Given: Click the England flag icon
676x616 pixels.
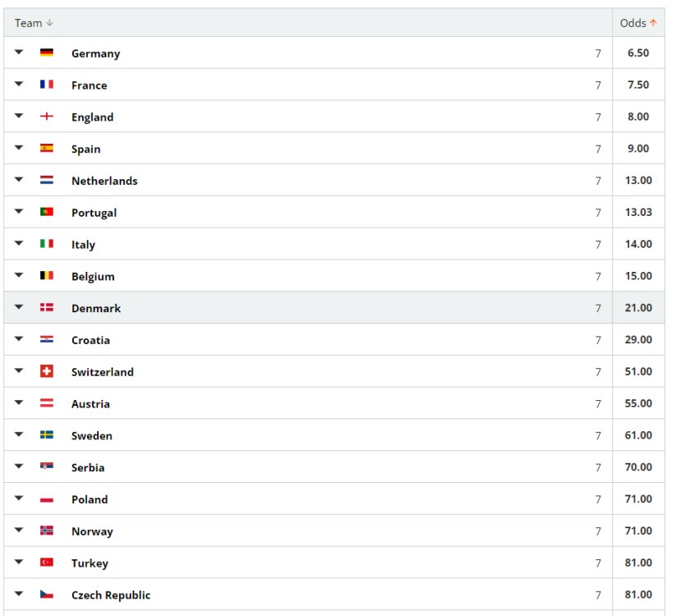Looking at the screenshot, I should pos(47,117).
